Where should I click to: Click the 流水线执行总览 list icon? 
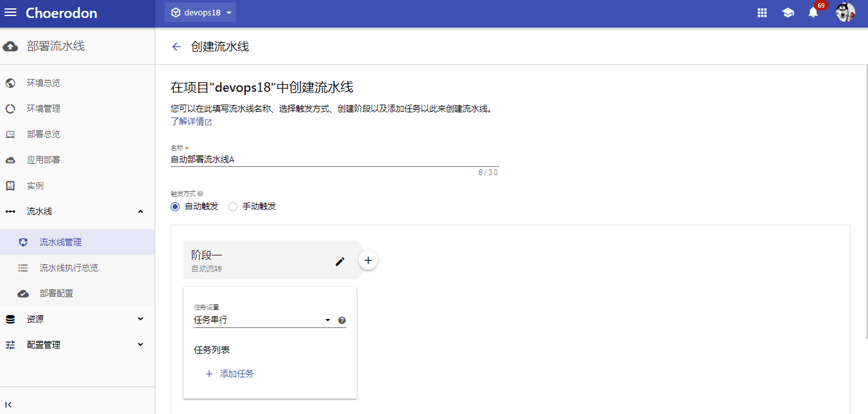click(23, 268)
